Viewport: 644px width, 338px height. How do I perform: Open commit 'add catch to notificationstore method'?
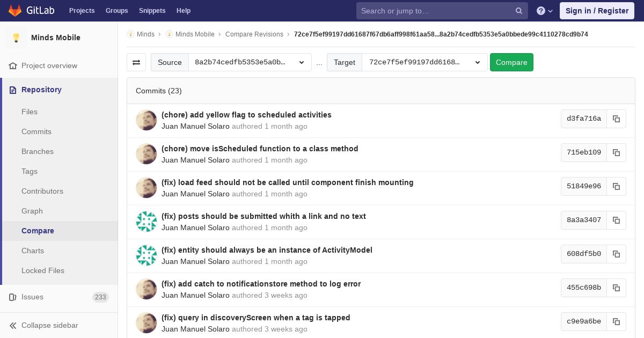(261, 284)
